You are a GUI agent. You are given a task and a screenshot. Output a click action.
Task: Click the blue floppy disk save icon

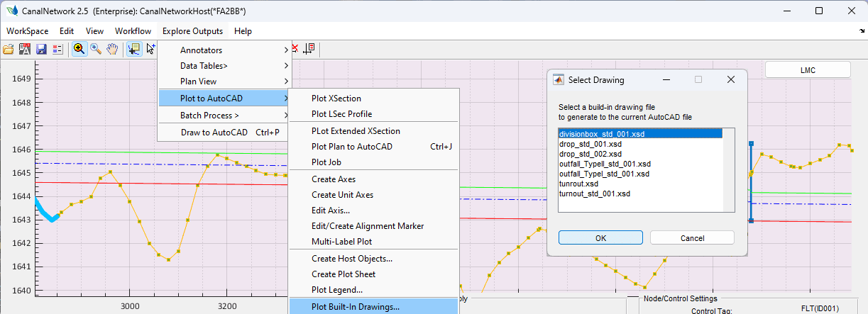click(x=41, y=49)
